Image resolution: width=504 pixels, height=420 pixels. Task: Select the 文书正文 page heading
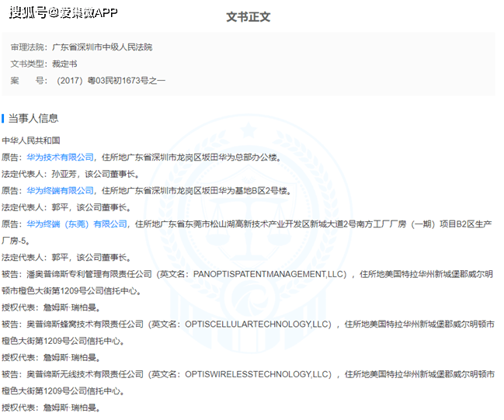pos(249,17)
